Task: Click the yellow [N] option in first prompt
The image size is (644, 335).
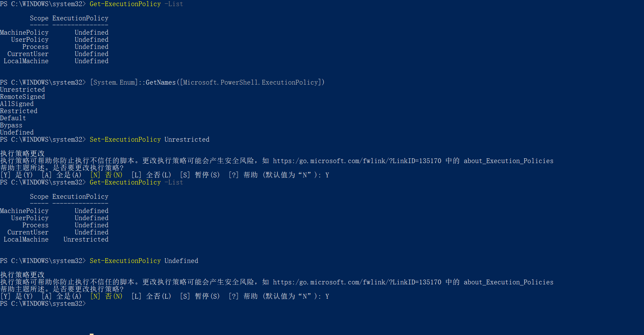Action: (x=106, y=175)
